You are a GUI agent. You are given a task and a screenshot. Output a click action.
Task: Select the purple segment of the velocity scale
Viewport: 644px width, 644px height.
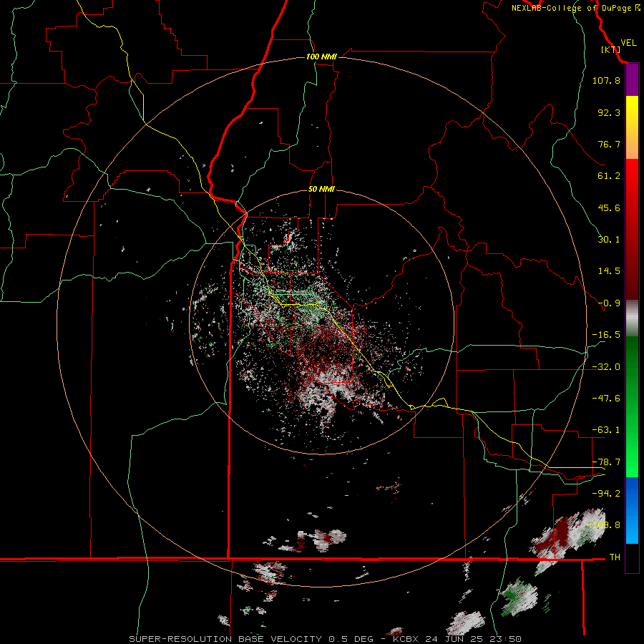pyautogui.click(x=632, y=80)
